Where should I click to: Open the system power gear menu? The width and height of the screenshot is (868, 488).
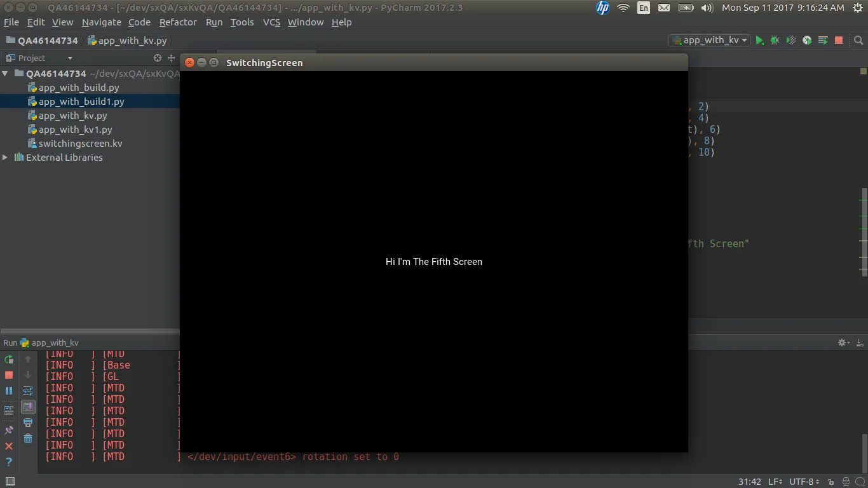pos(858,8)
